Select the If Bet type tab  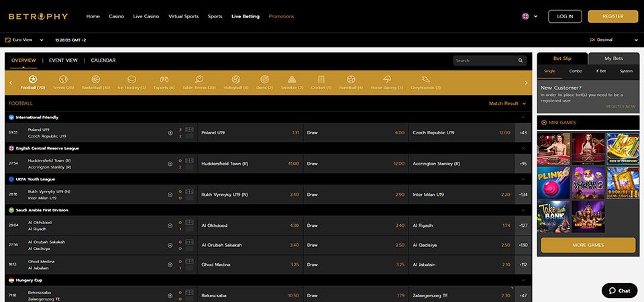pyautogui.click(x=601, y=71)
